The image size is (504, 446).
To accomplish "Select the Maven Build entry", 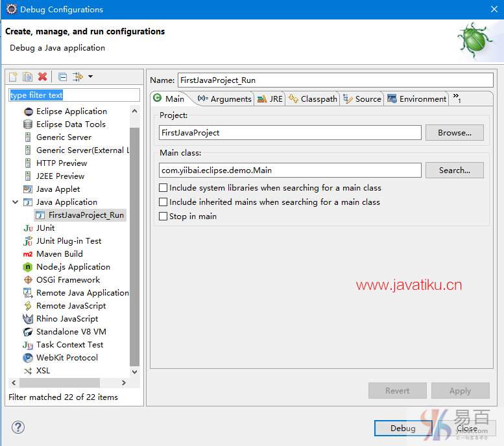I will click(60, 254).
